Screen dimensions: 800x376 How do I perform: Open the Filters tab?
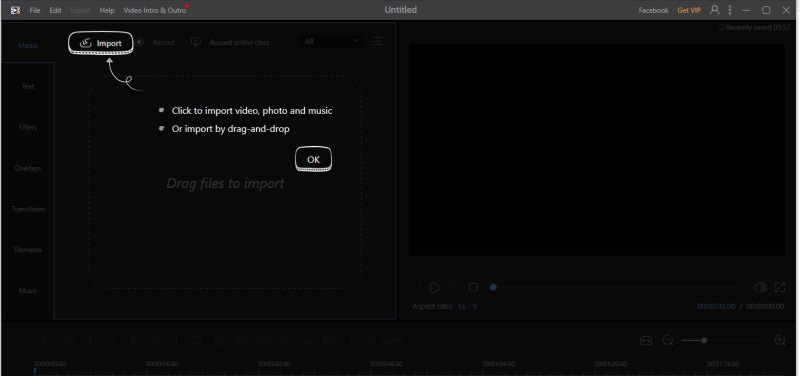point(28,127)
